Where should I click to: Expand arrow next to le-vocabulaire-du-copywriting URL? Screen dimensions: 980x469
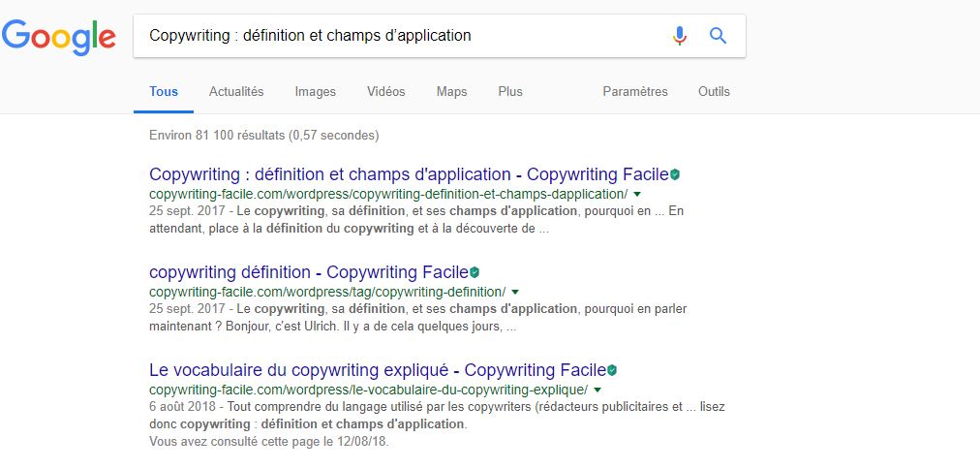597,390
